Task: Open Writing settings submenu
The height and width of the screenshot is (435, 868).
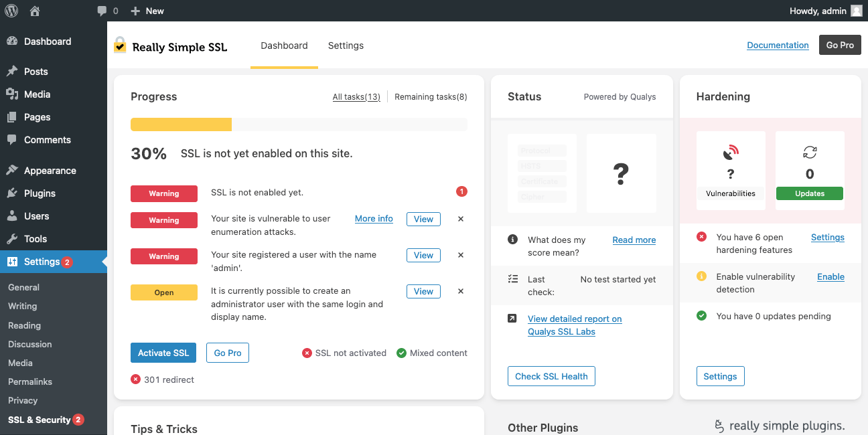Action: pyautogui.click(x=23, y=306)
